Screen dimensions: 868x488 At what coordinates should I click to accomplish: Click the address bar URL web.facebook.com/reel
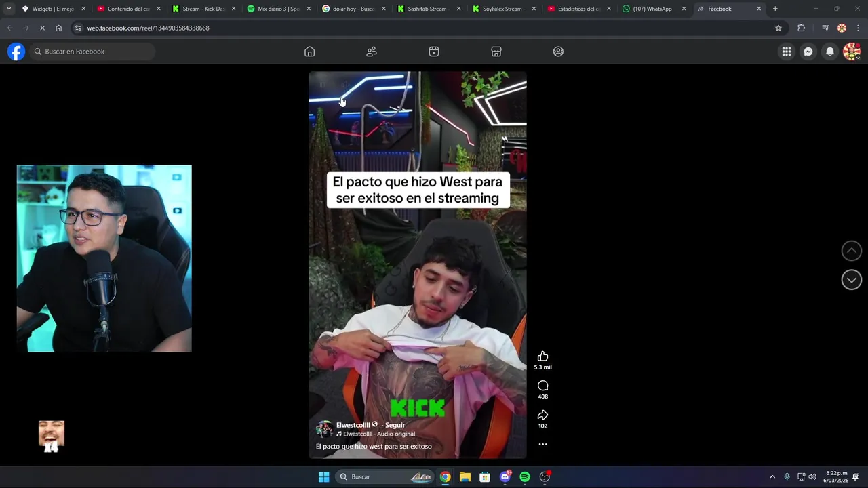(148, 28)
